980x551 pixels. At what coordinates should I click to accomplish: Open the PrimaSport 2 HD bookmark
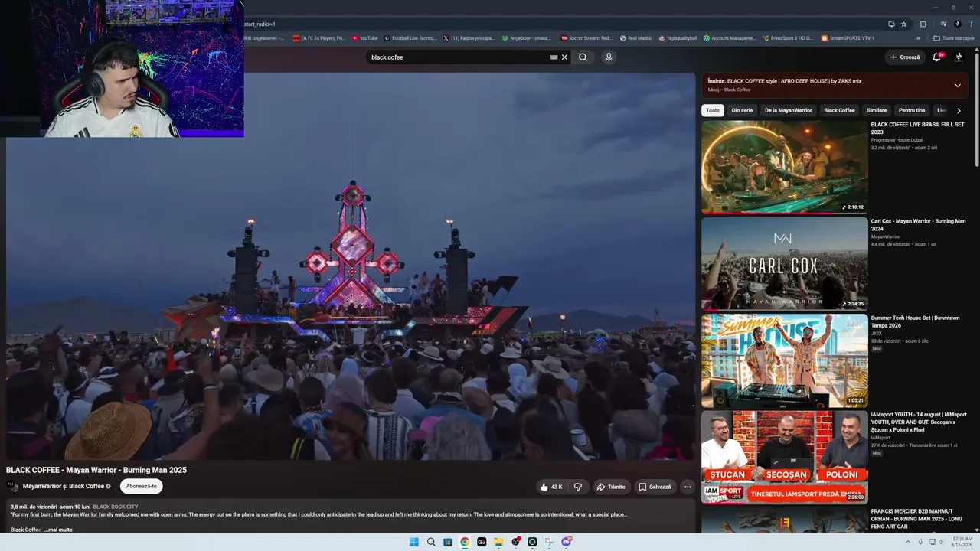(788, 37)
